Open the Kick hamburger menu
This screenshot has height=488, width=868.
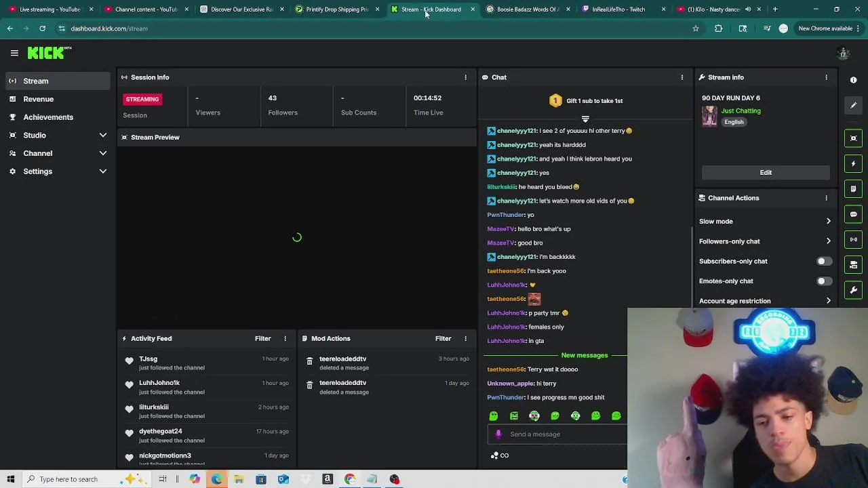(14, 53)
